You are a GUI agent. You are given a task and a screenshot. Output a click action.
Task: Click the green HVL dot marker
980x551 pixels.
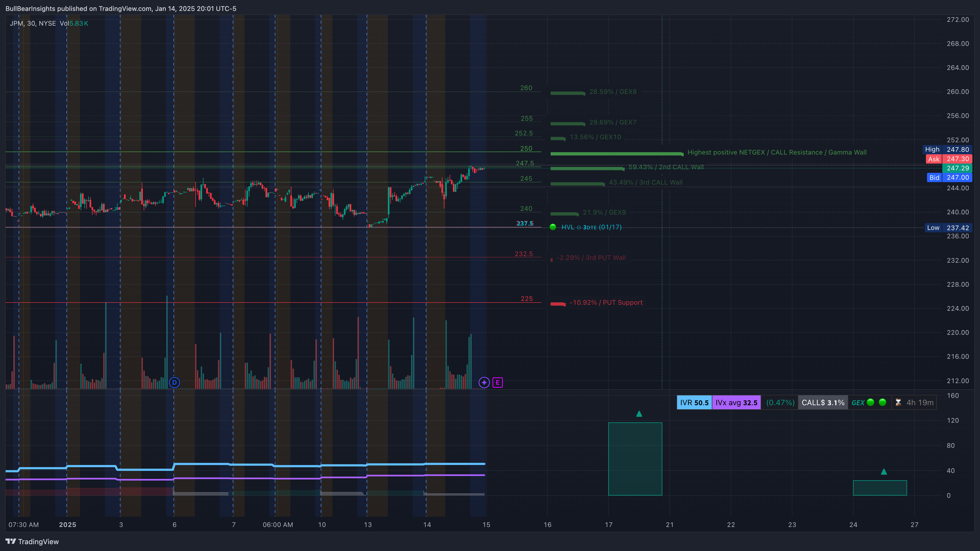click(553, 227)
